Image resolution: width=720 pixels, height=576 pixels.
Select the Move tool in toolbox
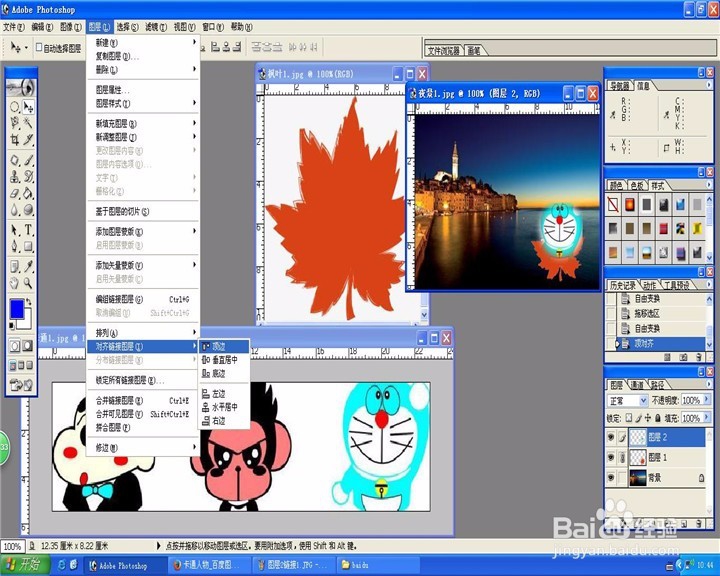tap(28, 107)
